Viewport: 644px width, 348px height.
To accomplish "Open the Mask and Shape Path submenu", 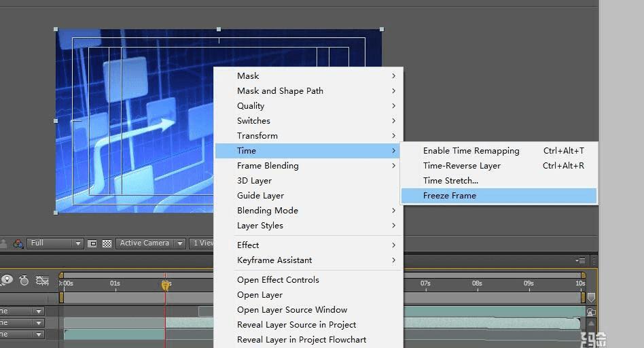I will pos(309,91).
